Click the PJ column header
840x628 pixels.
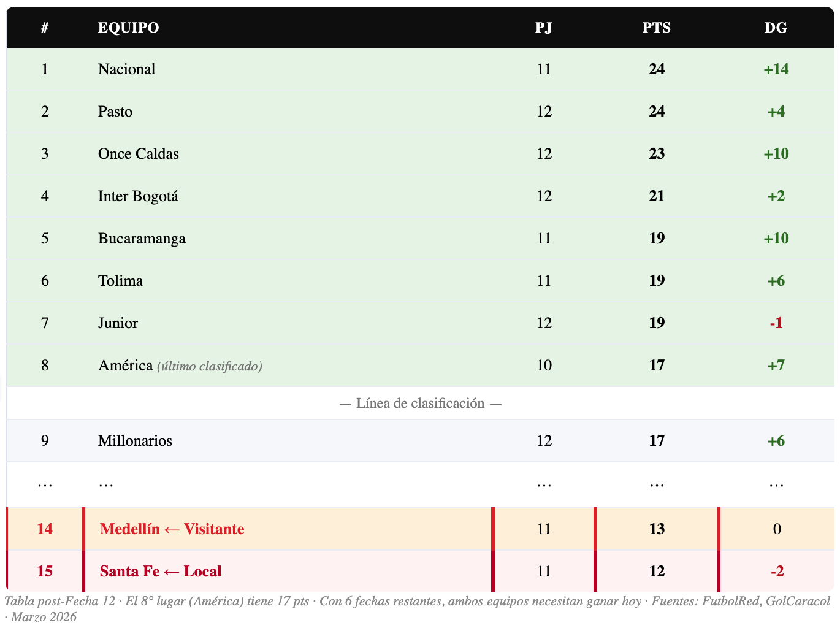(x=543, y=28)
